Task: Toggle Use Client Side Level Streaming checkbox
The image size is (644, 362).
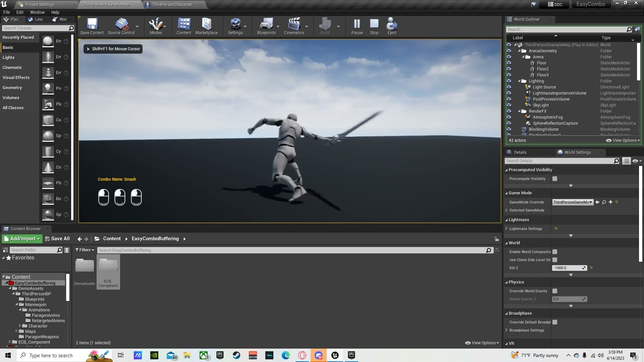Action: (554, 260)
